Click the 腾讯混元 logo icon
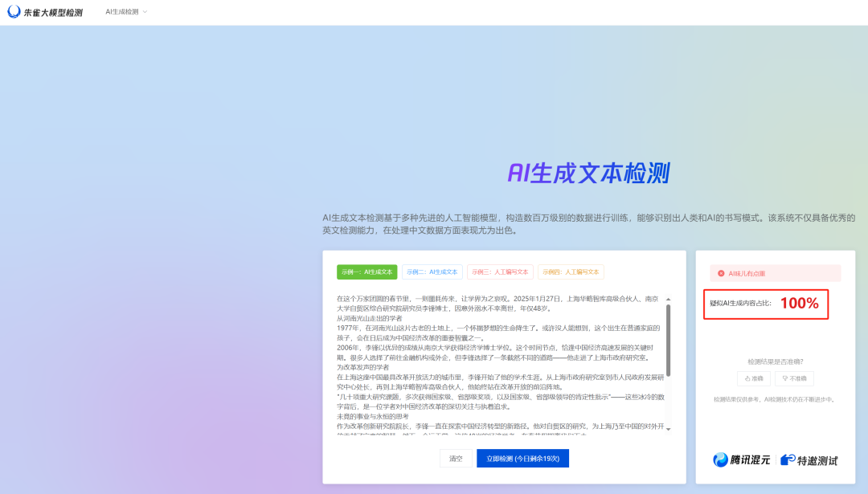Image resolution: width=868 pixels, height=494 pixels. [x=720, y=460]
